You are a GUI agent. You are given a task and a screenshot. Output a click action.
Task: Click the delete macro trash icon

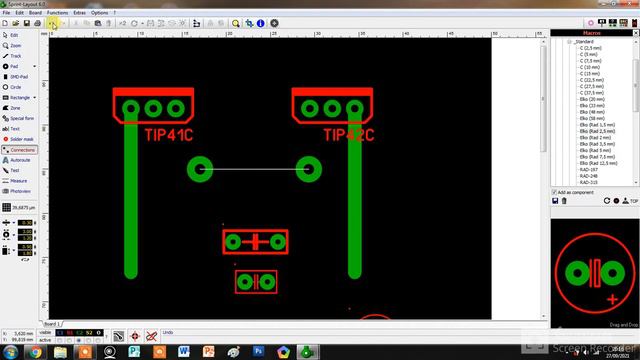pyautogui.click(x=564, y=201)
